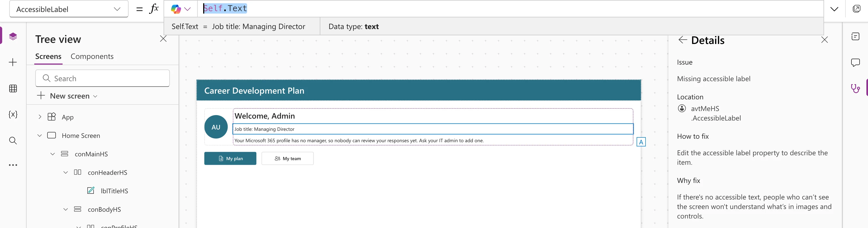This screenshot has width=868, height=228.
Task: Open the Data table icon in sidebar
Action: tap(13, 88)
